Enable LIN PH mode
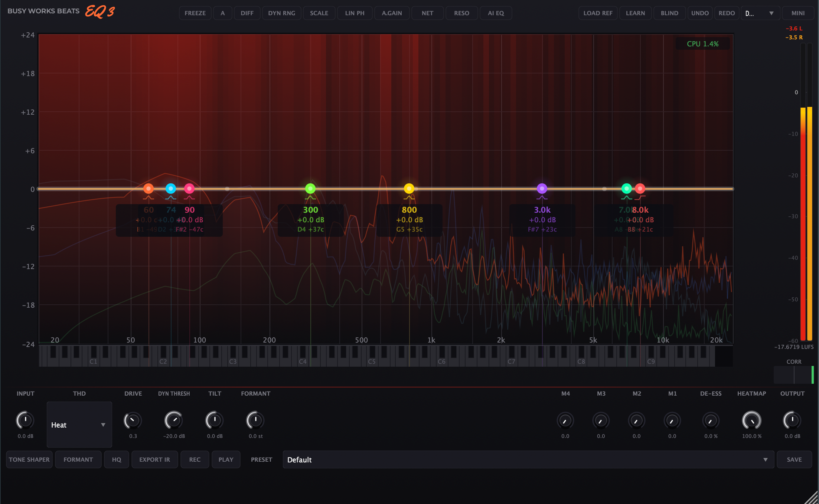The height and width of the screenshot is (504, 819). click(355, 13)
